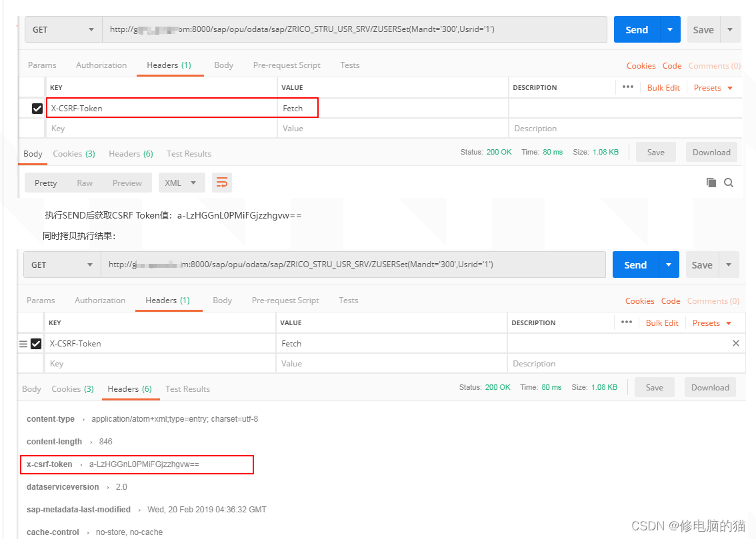
Task: Open Cookies manager for the first request
Action: pos(641,65)
